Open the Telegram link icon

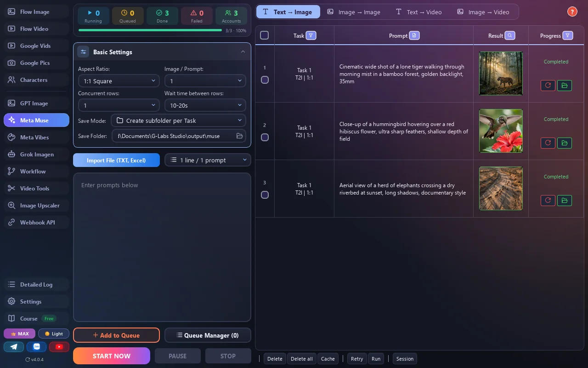14,347
